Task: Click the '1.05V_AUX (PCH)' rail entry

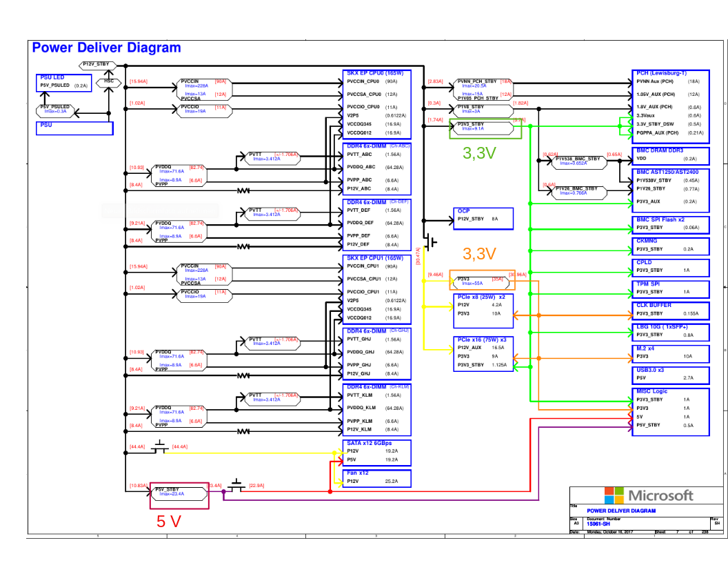Action: click(x=655, y=95)
